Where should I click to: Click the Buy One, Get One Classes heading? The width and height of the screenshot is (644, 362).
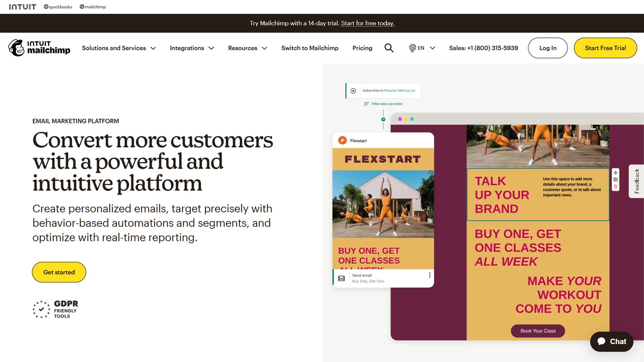coord(518,247)
